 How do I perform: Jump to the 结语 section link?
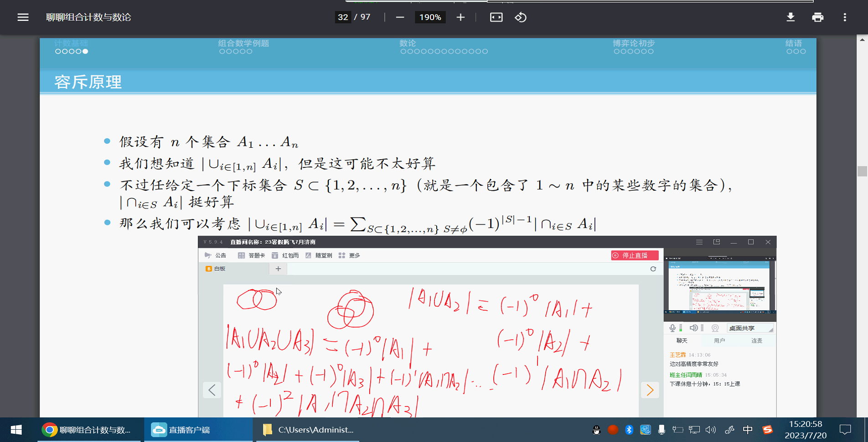click(x=794, y=43)
